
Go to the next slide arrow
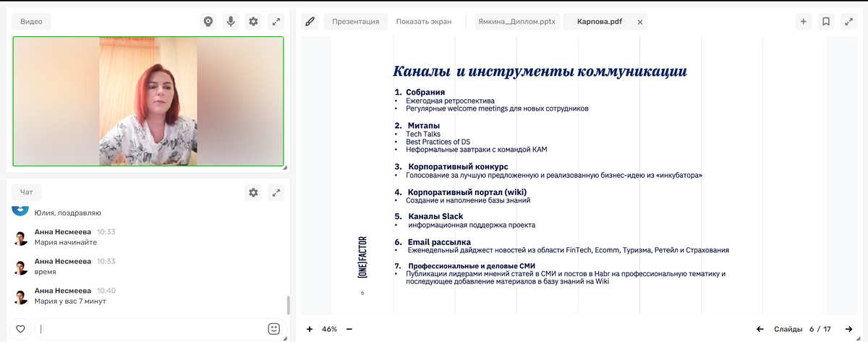[x=849, y=329]
